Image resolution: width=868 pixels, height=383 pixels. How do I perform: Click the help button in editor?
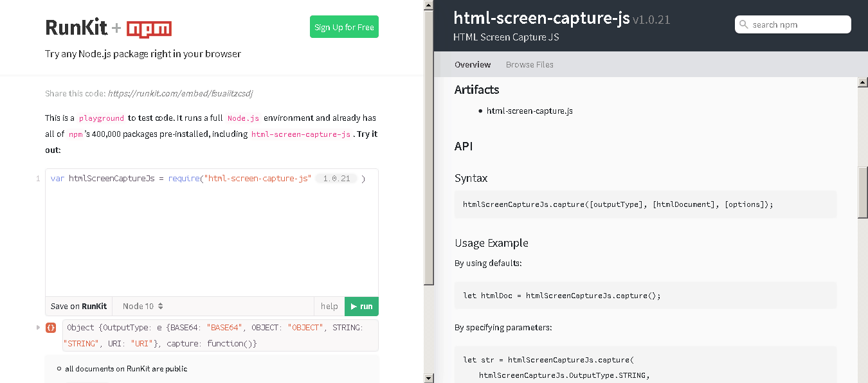329,306
